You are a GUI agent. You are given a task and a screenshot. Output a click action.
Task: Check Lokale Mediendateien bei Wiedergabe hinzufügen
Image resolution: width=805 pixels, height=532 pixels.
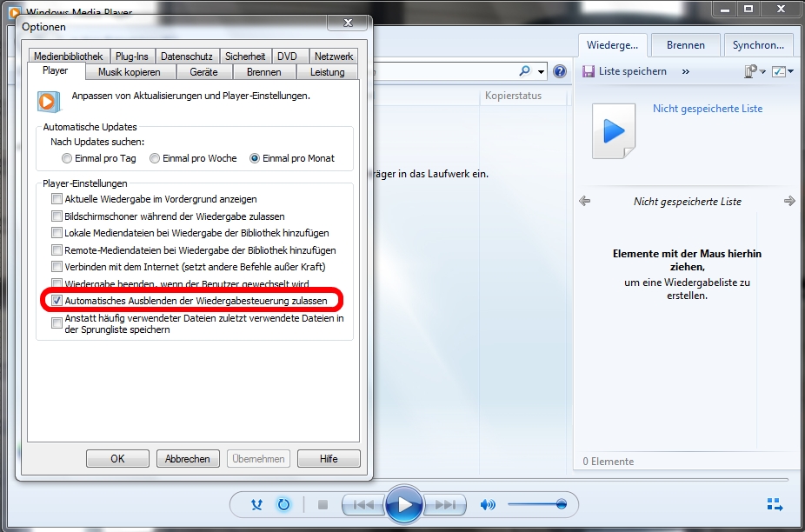[57, 233]
